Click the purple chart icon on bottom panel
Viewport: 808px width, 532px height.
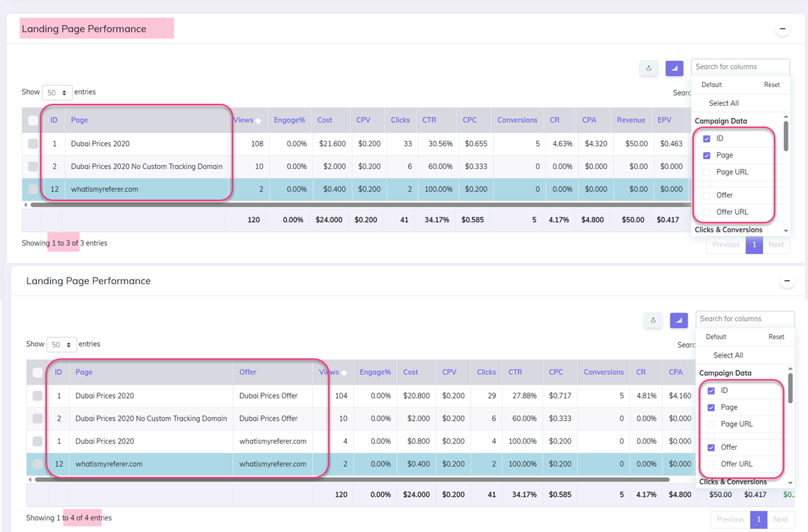click(x=678, y=321)
